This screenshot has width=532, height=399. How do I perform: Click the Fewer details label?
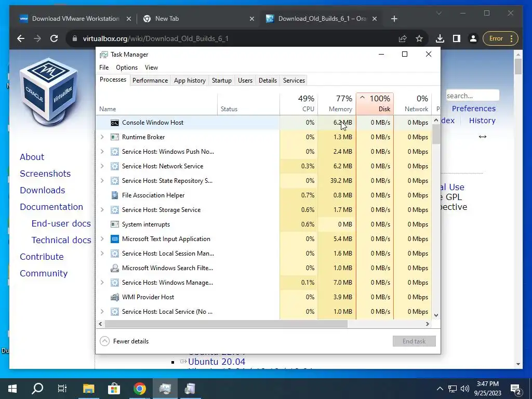(130, 341)
